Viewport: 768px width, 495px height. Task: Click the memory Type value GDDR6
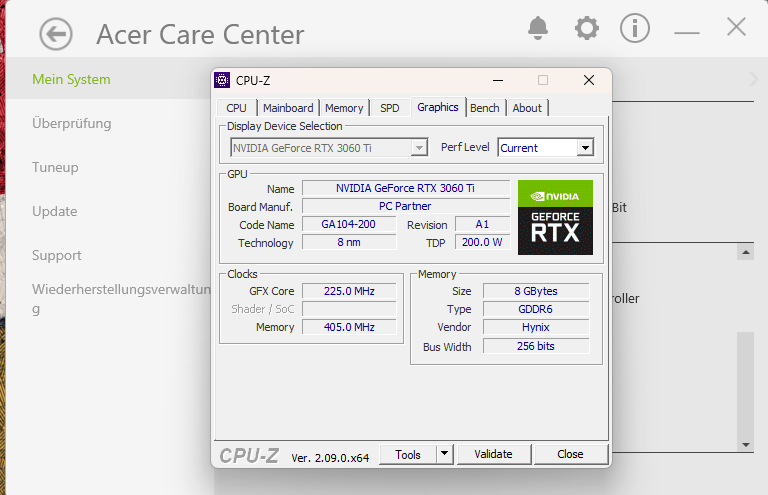pos(536,309)
